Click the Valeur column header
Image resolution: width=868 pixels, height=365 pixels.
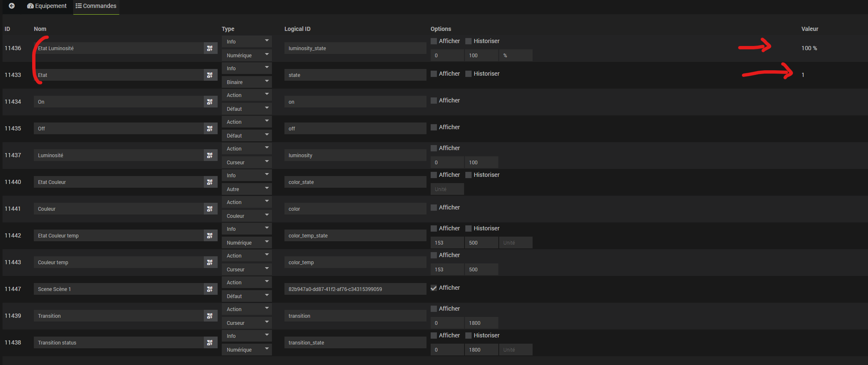(x=810, y=29)
